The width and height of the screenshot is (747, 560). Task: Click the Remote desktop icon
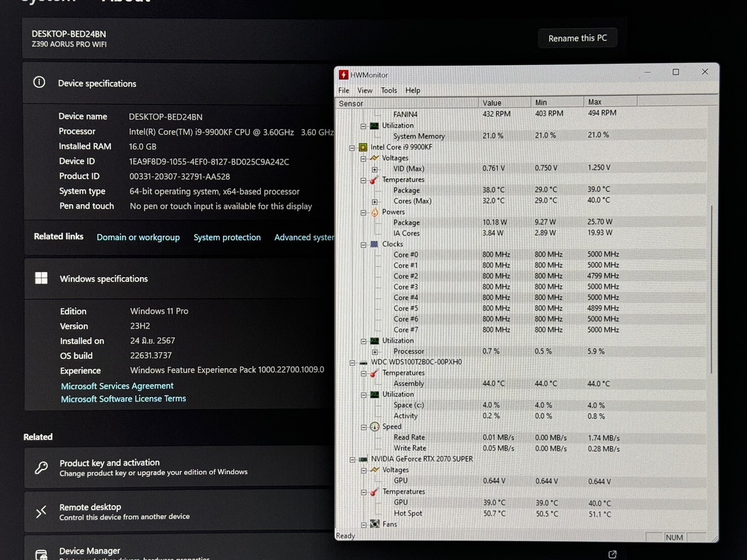coord(41,512)
